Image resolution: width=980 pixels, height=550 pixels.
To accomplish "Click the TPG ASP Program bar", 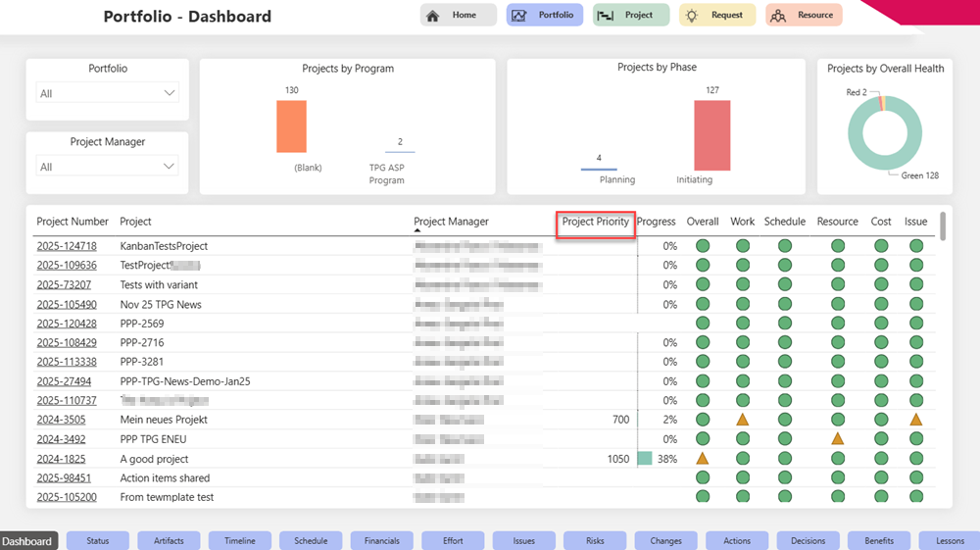I will click(x=400, y=152).
